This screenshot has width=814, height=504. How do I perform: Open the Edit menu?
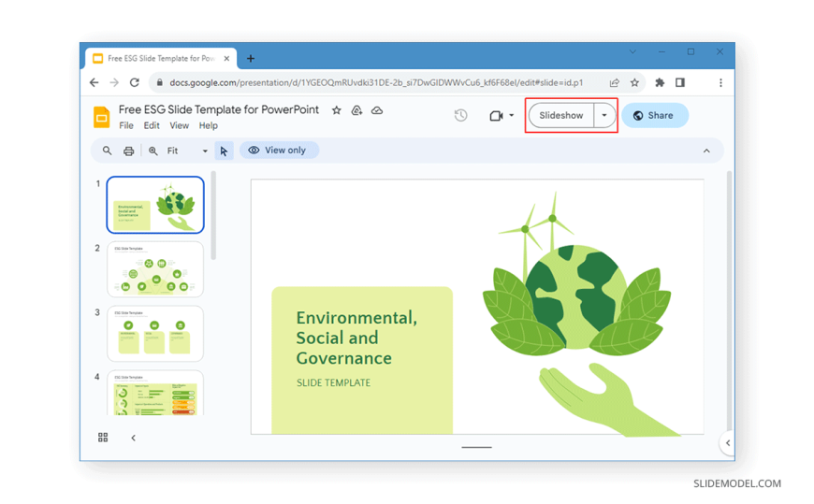pos(152,125)
